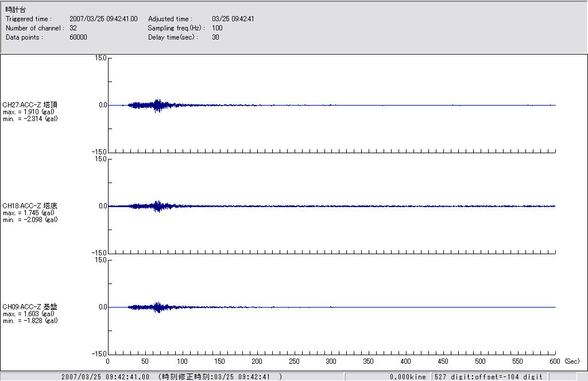588x381 pixels.
Task: Click the 600 mark on the time axis
Action: tap(555, 361)
